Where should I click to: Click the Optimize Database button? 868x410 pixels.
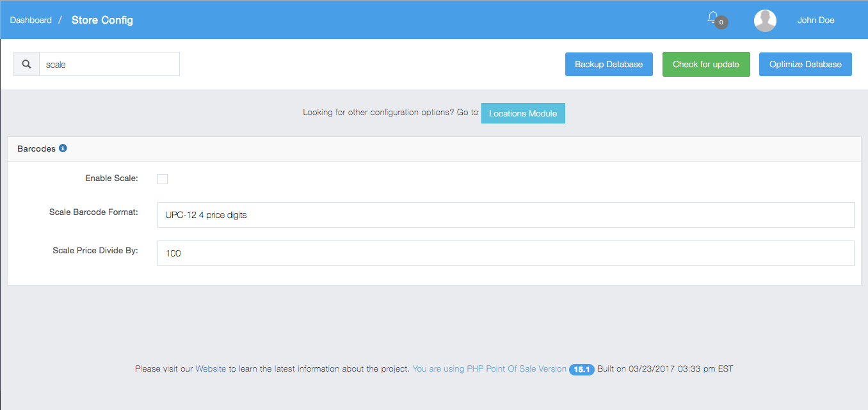tap(805, 65)
